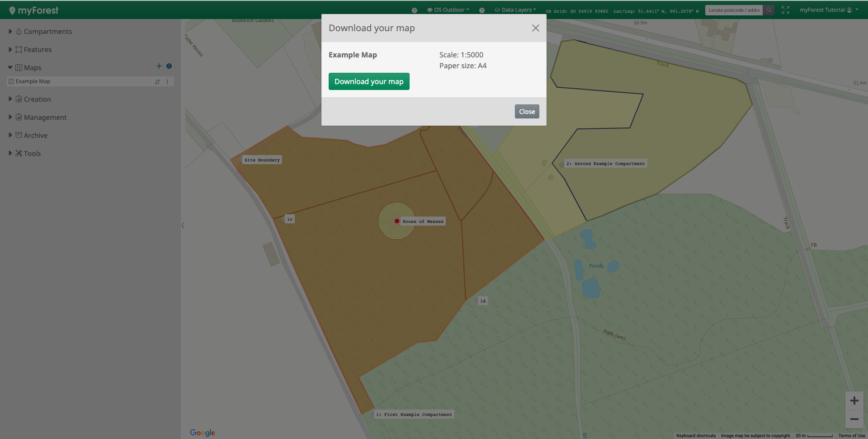
Task: Open the OS Outdoor basemap dropdown
Action: click(x=448, y=10)
